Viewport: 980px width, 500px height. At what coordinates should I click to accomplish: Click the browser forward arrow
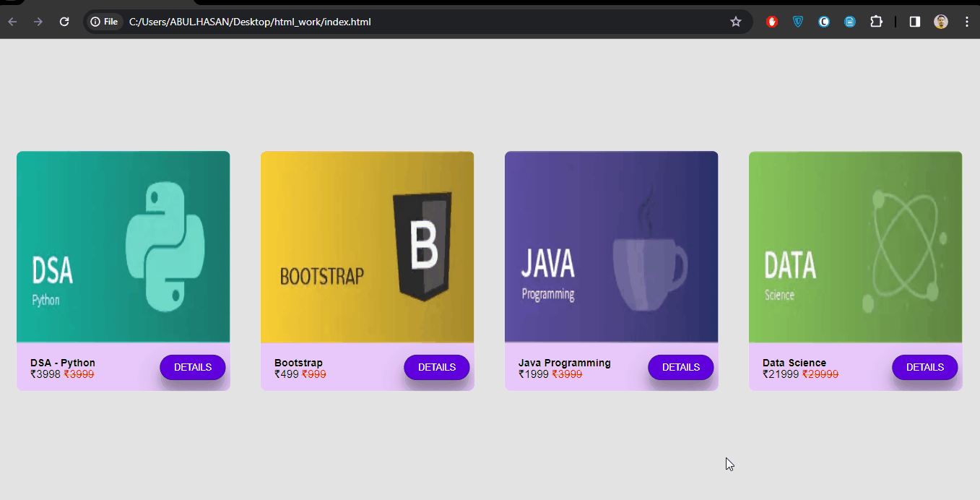(38, 22)
